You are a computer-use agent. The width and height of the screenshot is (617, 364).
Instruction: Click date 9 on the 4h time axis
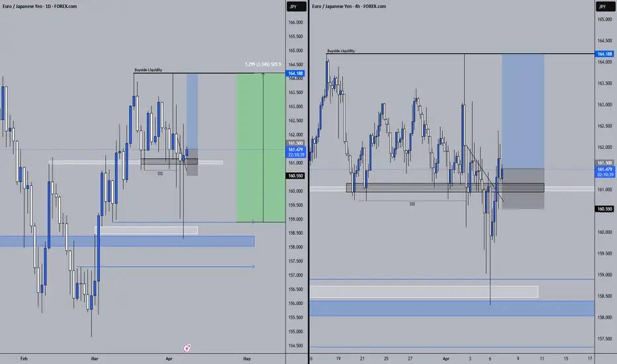coord(518,359)
